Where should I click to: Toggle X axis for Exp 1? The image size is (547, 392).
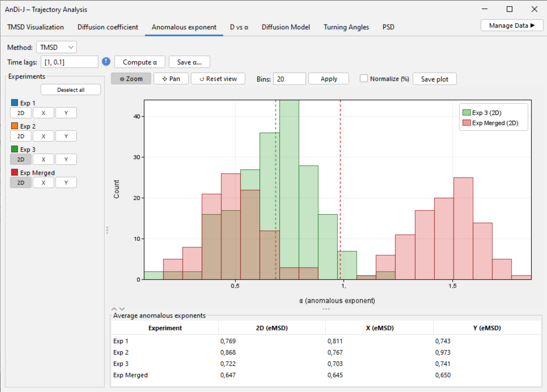tap(43, 113)
